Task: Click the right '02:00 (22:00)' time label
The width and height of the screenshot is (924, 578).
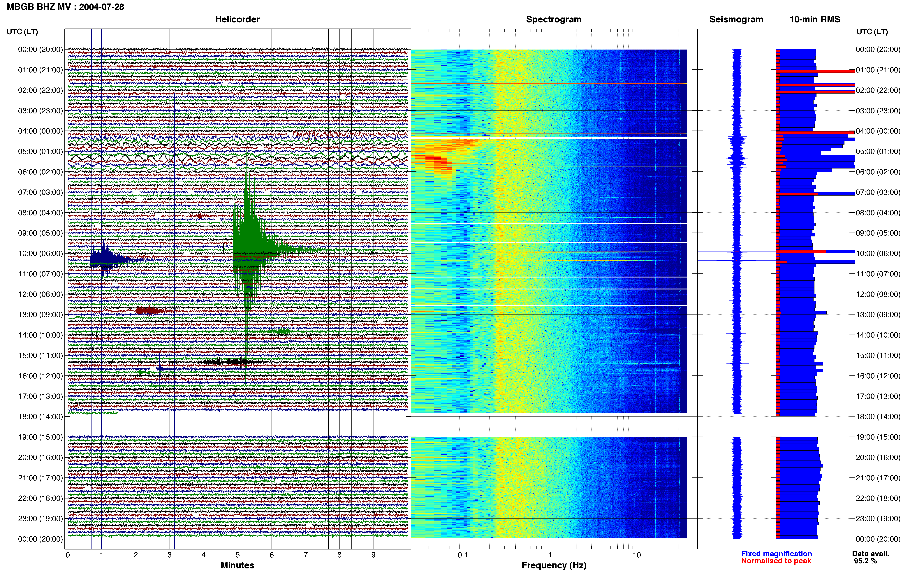Action: point(878,90)
